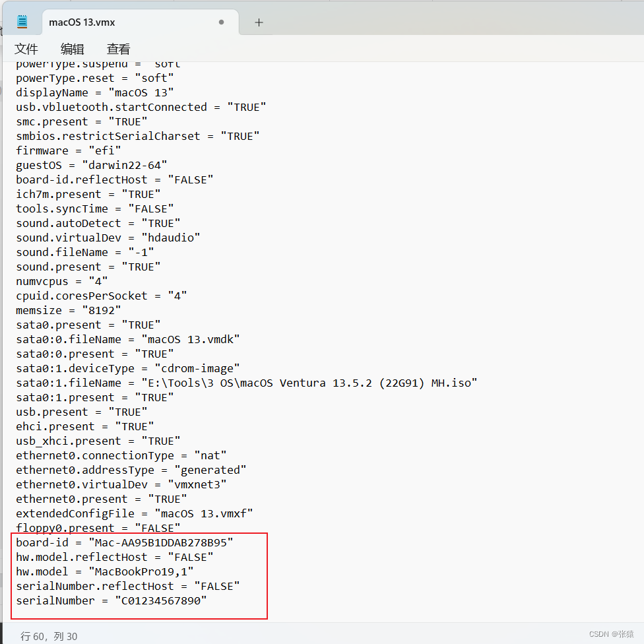The image size is (644, 644).
Task: Click the ethernet0.connectionType = "nat" line
Action: tap(121, 455)
